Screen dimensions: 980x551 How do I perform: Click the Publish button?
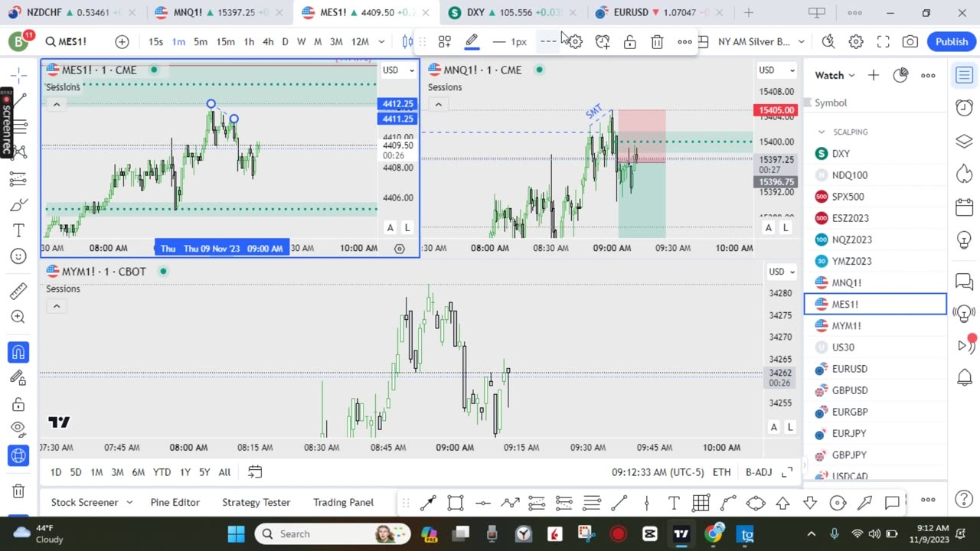(952, 42)
